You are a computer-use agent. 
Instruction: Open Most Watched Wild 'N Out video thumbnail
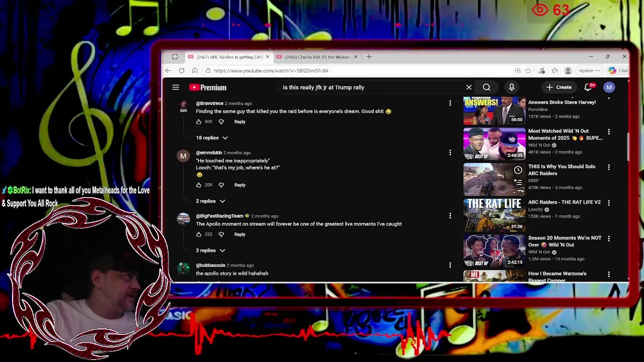(494, 144)
